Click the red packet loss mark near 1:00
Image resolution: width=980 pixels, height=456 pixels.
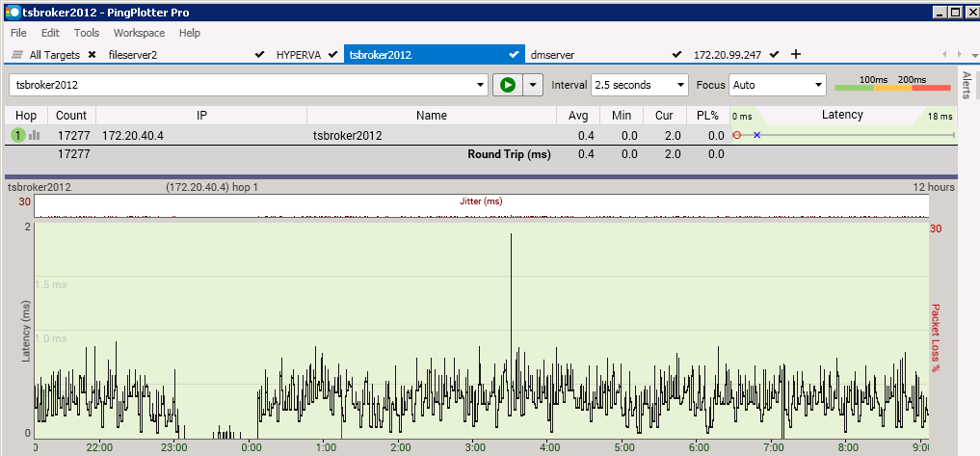(342, 423)
